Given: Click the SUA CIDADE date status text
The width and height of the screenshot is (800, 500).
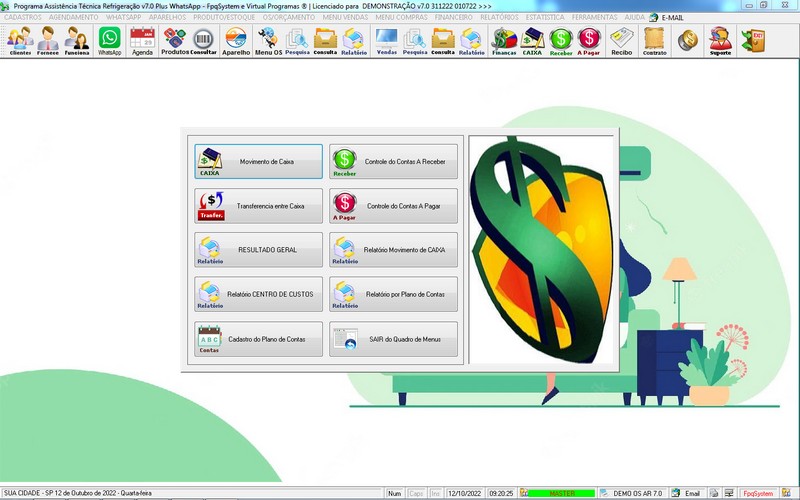Looking at the screenshot, I should click(x=78, y=493).
